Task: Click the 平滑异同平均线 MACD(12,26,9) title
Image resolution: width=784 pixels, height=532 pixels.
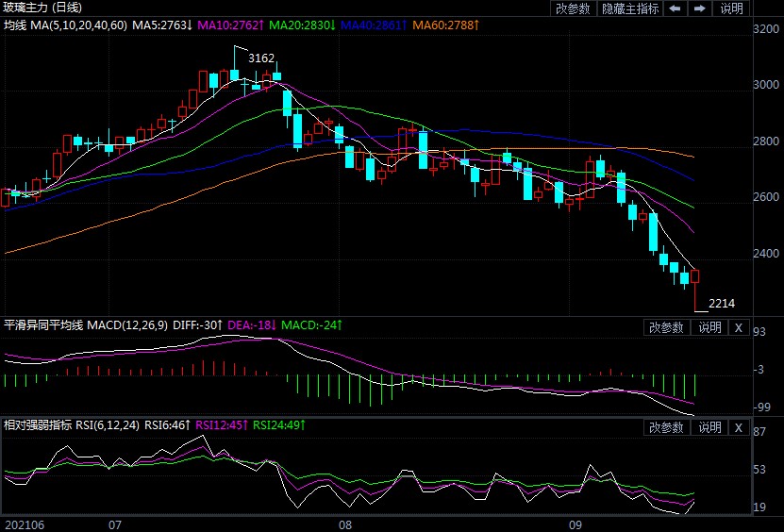Action: pyautogui.click(x=87, y=325)
